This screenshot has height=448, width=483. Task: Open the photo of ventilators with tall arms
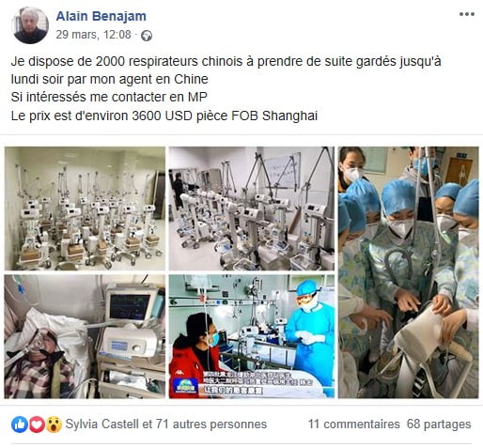(x=252, y=209)
